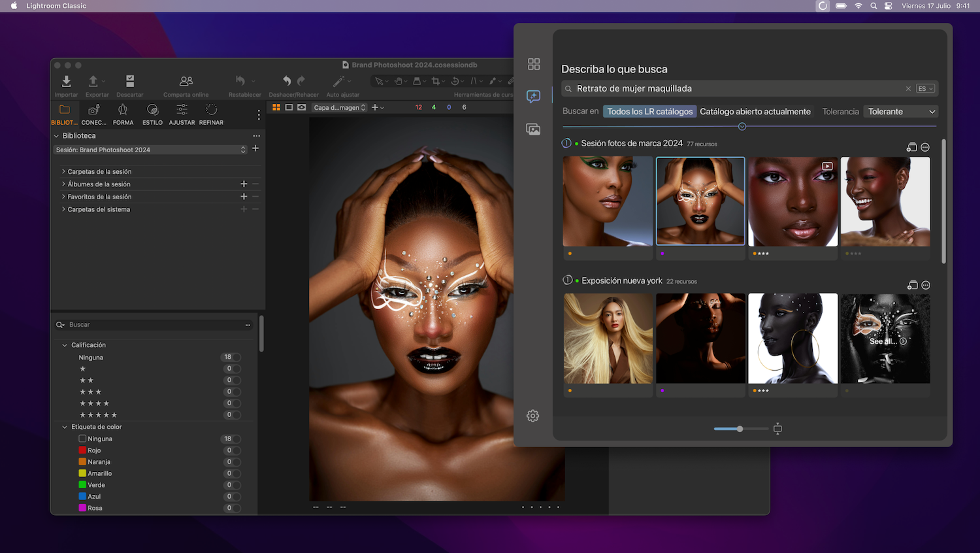Open the AI chat search sidebar icon

point(533,96)
